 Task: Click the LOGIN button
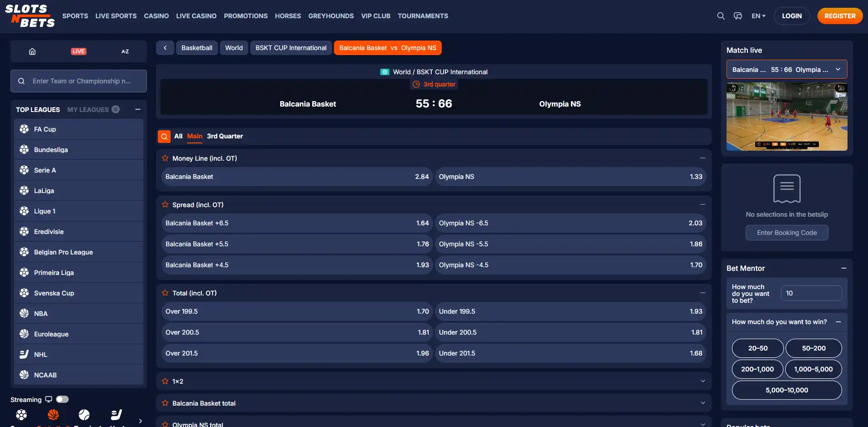click(x=792, y=16)
